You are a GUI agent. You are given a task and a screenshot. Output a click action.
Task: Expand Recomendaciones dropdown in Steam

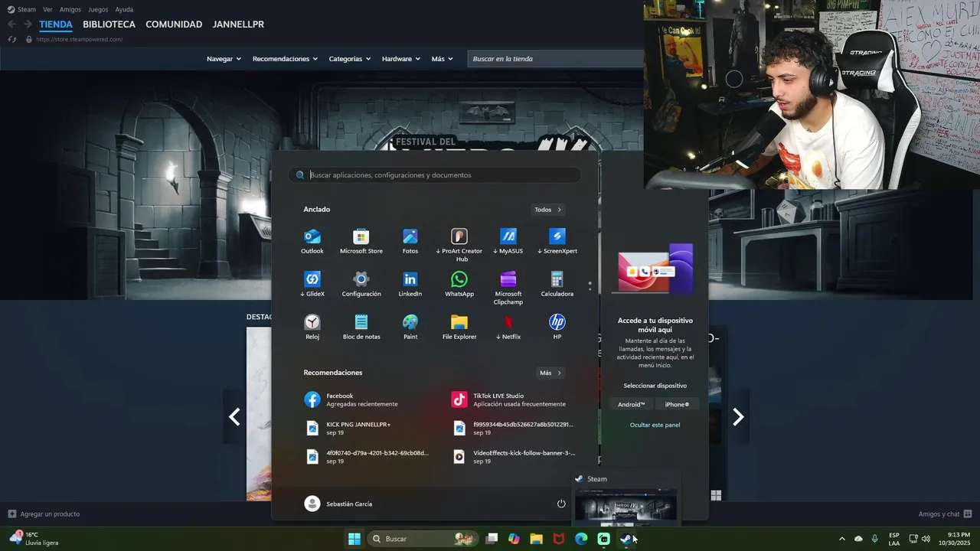coord(286,59)
